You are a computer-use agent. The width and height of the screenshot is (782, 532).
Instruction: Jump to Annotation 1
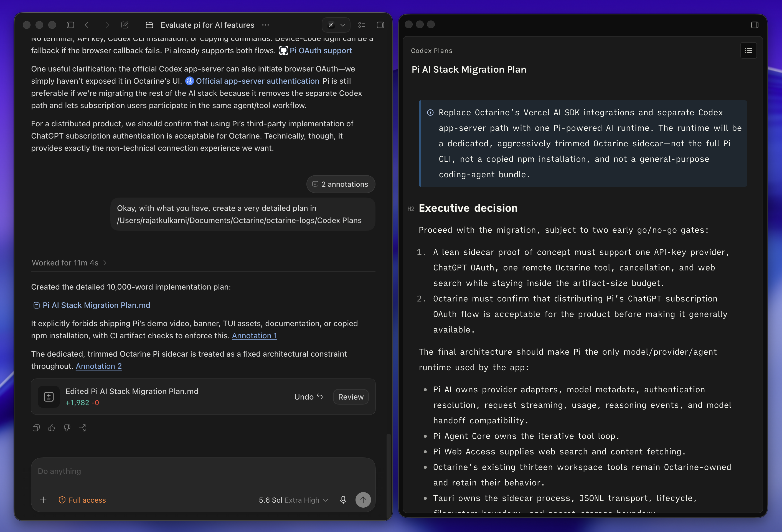click(x=254, y=336)
